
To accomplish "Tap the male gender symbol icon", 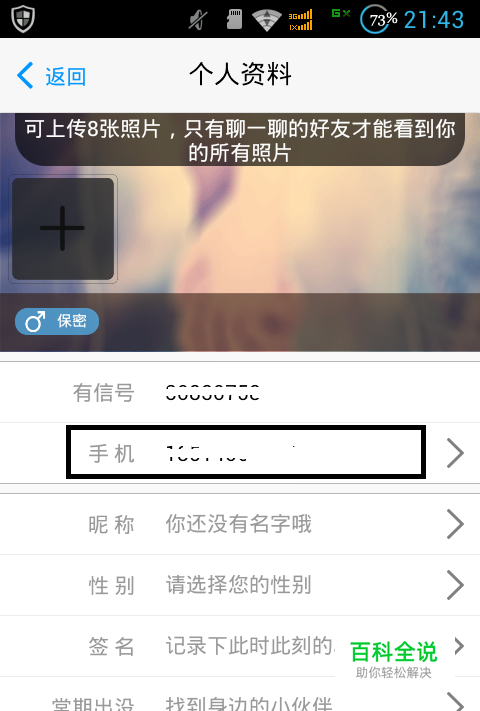I will coord(35,321).
